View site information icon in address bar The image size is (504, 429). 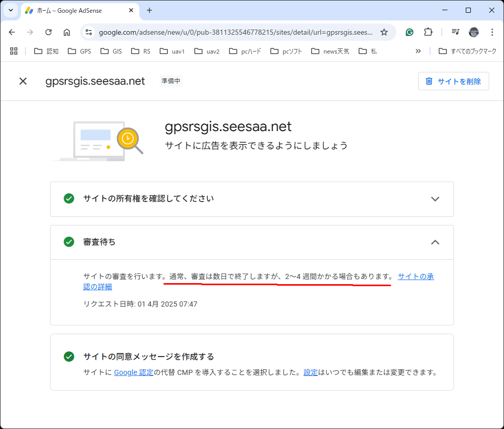pos(89,32)
